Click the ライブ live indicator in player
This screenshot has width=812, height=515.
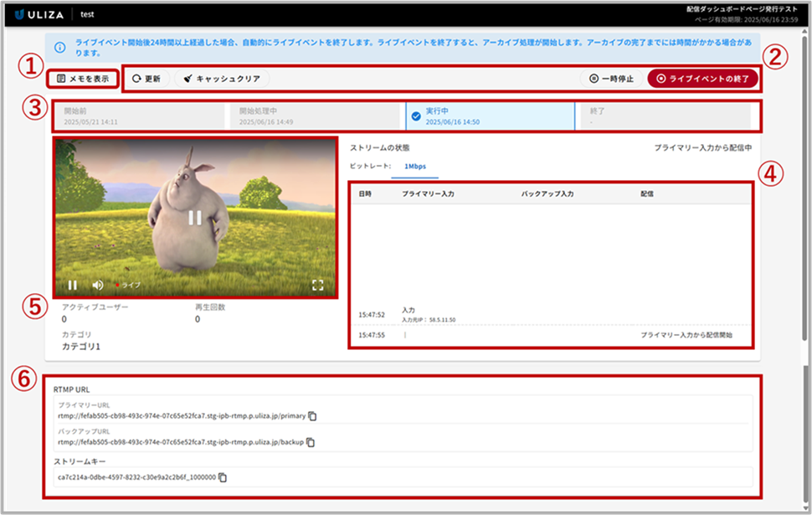tap(128, 285)
